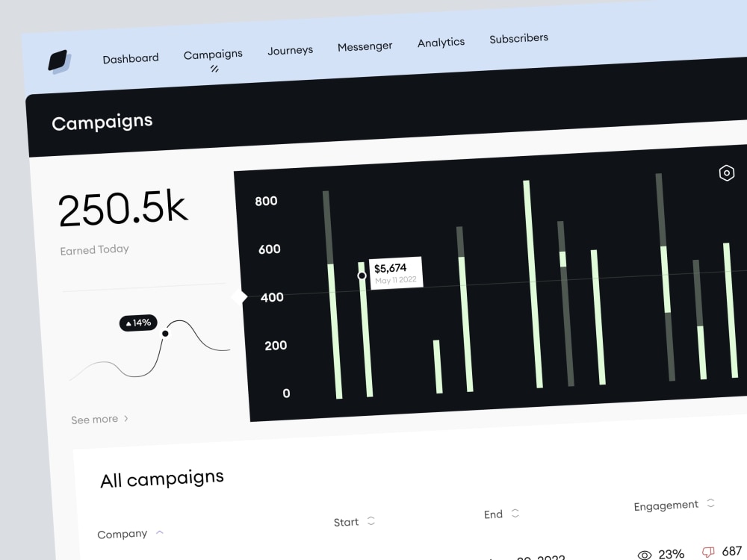Click the Campaigns page title in the dark header
Screen dimensions: 747x560
[x=102, y=122]
